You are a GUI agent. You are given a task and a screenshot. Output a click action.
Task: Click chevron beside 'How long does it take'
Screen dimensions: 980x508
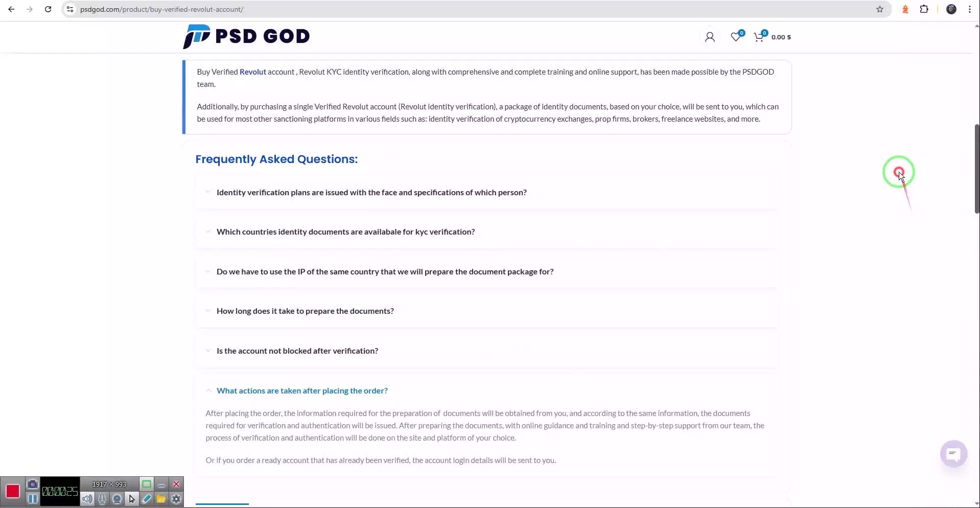coord(208,311)
